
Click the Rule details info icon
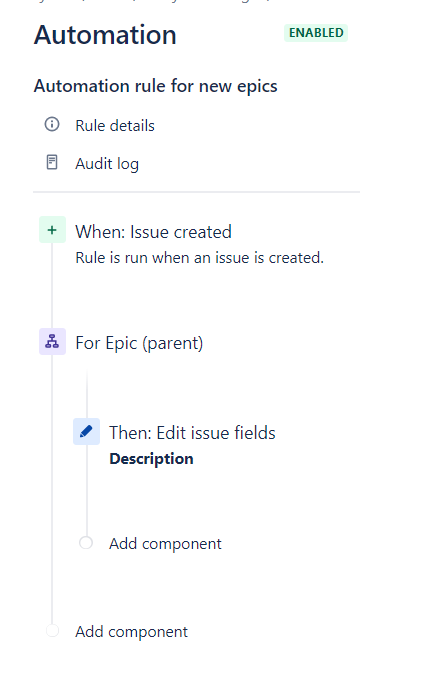point(52,124)
